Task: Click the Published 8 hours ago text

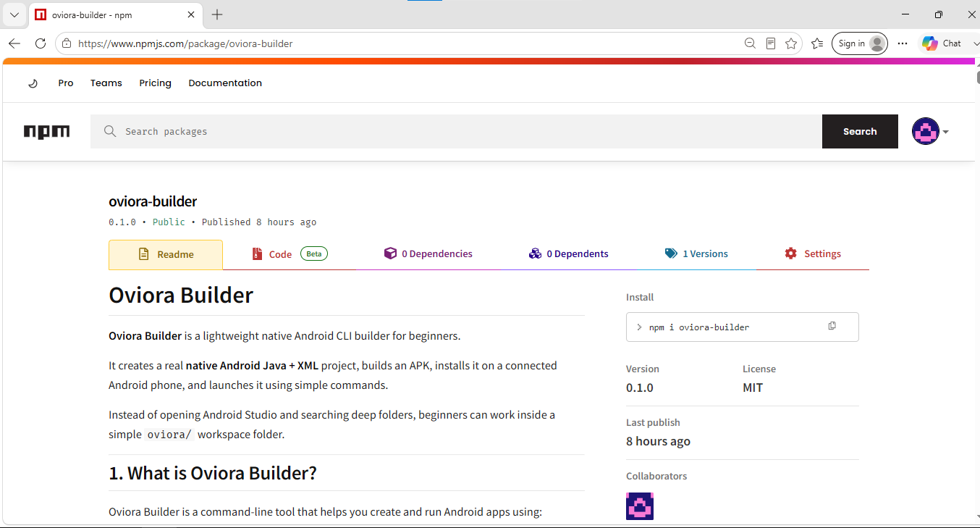Action: click(x=259, y=222)
